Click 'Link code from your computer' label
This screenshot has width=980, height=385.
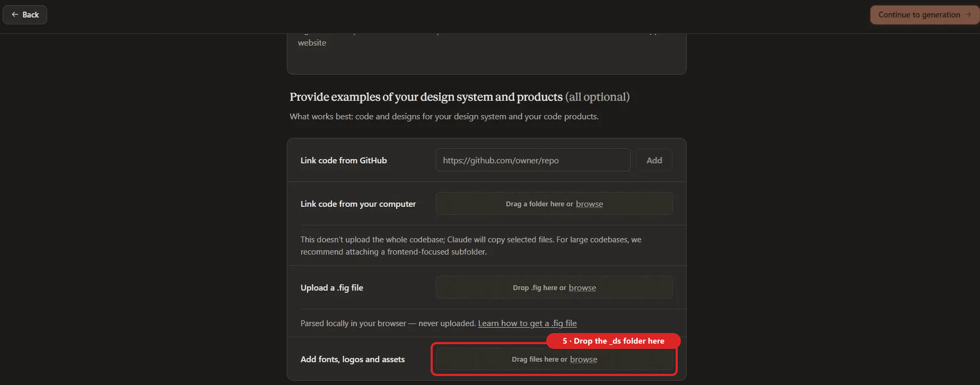(358, 204)
